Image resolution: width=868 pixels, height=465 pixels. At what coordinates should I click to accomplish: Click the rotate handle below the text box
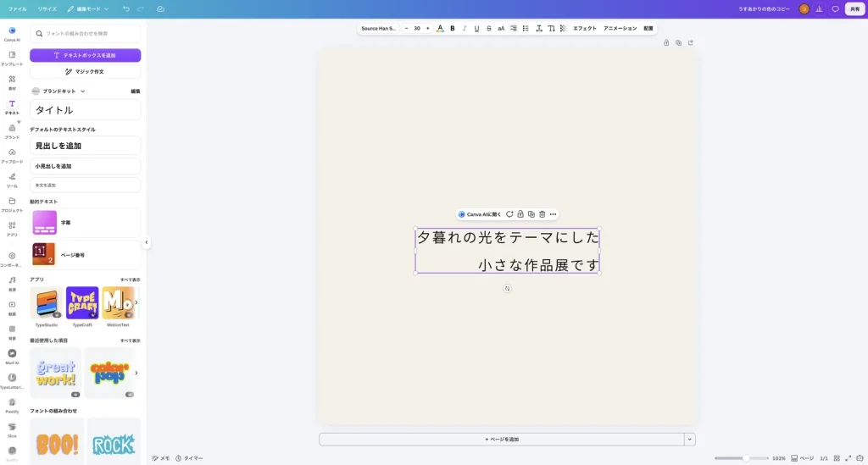[507, 289]
